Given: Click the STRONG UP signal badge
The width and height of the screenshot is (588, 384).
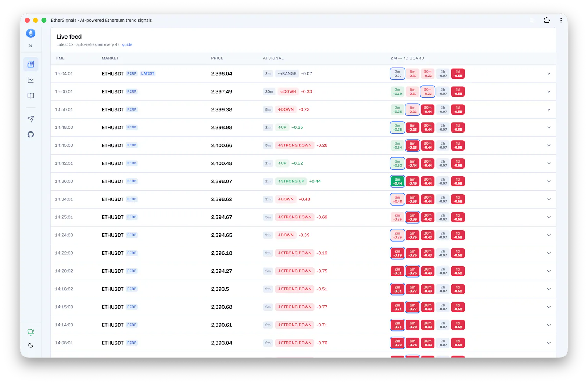Looking at the screenshot, I should click(291, 181).
